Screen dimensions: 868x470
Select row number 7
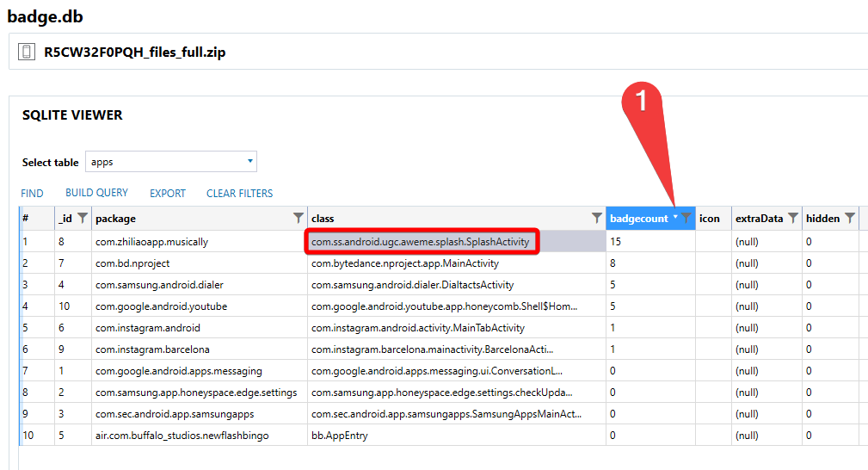click(37, 371)
